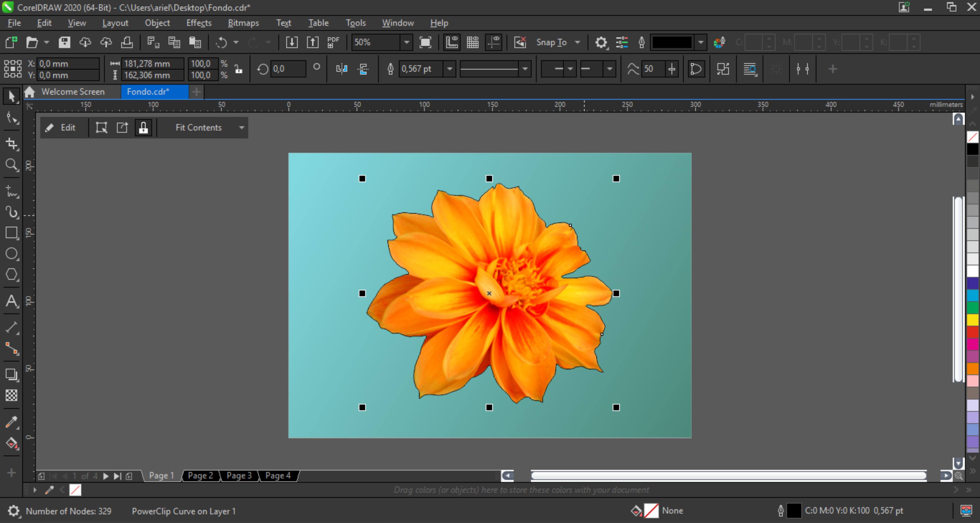Open the zoom level dropdown
The height and width of the screenshot is (523, 980).
click(407, 42)
